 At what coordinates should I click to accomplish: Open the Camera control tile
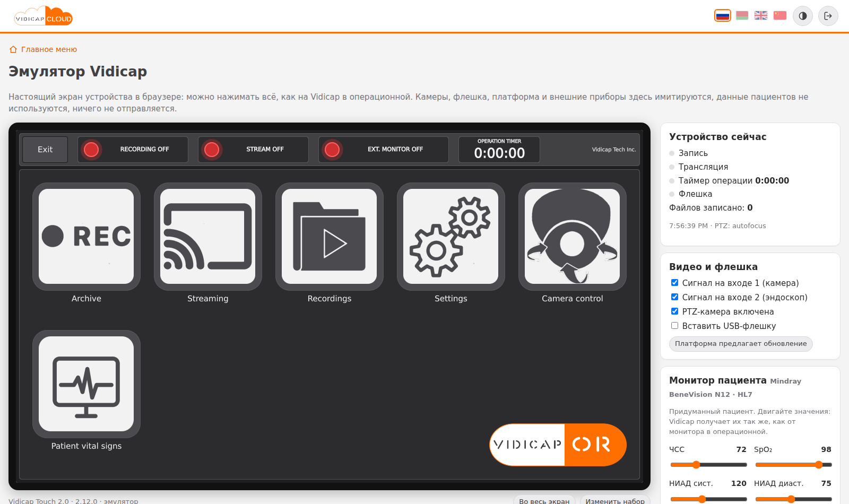click(573, 237)
